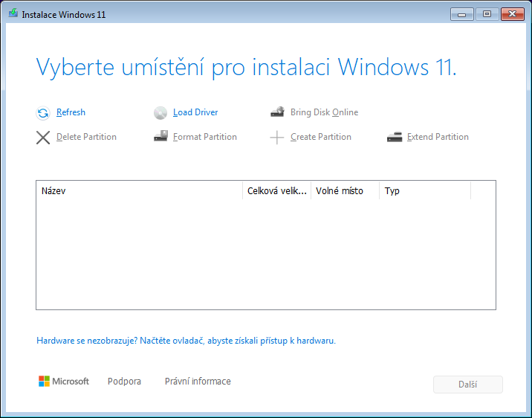Image resolution: width=532 pixels, height=418 pixels.
Task: Click the Instalace Windows 11 title bar icon
Action: (x=13, y=13)
